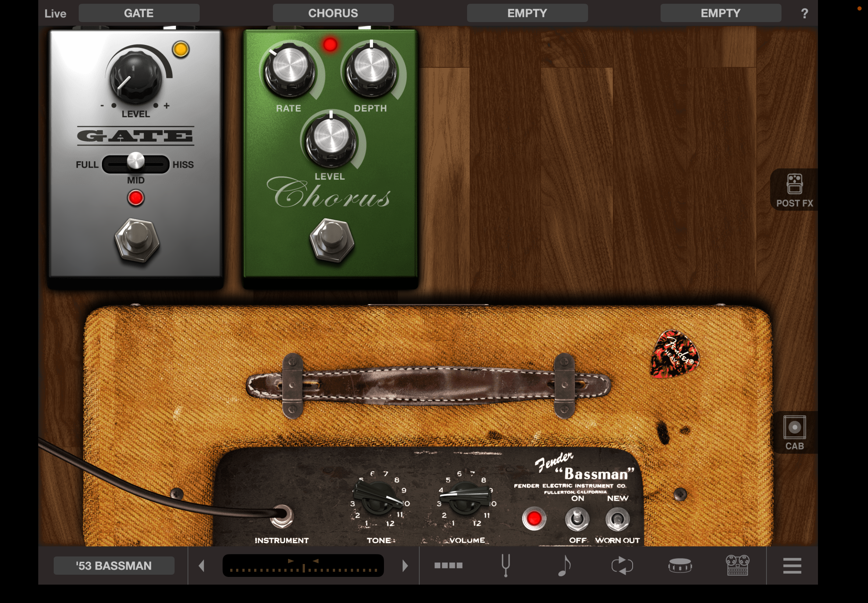Click the Fender Heavy guitar pick

pos(674,354)
